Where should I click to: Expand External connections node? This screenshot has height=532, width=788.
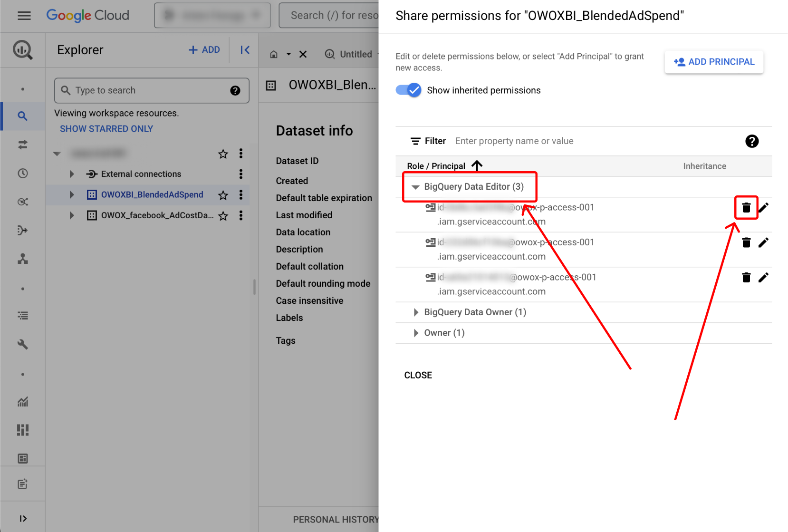coord(72,174)
